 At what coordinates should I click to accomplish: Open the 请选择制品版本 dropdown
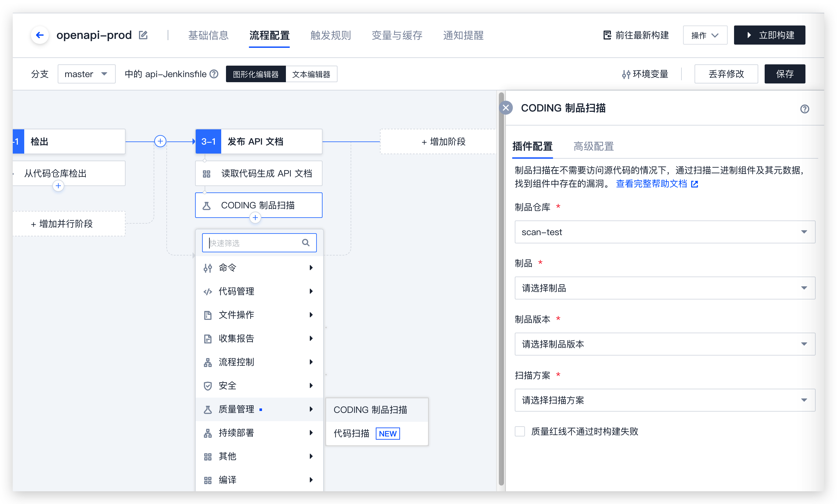coord(665,344)
